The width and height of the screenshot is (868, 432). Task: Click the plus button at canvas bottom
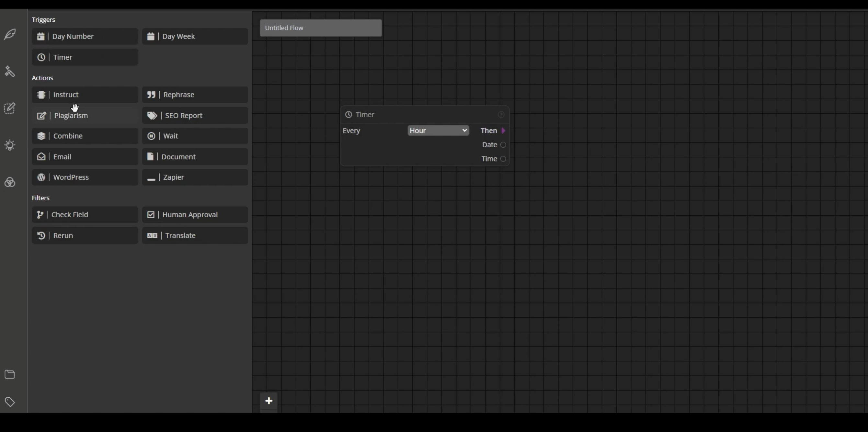coord(269,401)
